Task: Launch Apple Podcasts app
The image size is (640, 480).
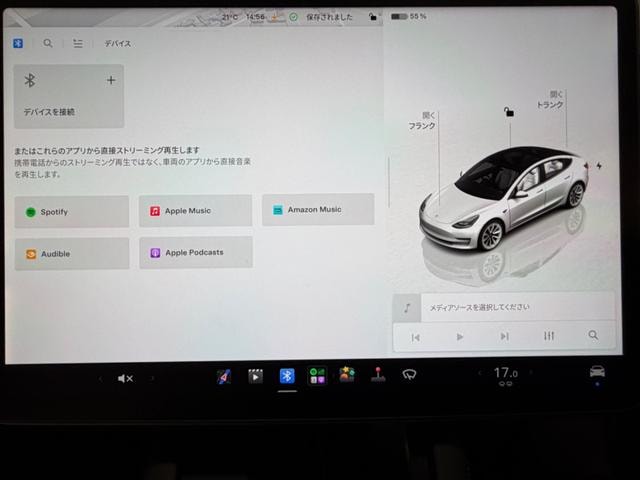Action: click(x=196, y=253)
